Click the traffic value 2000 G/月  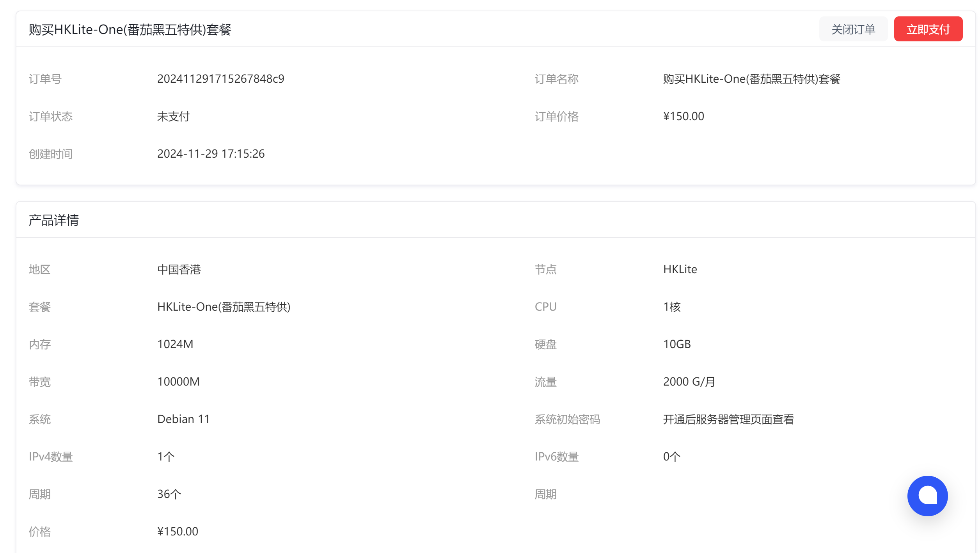689,382
